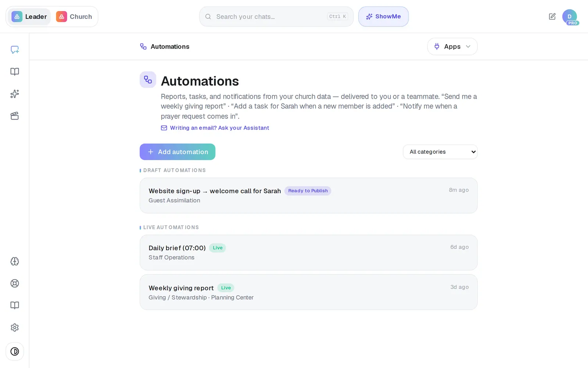Start a new chat from sidebar icon
Screen dimensions: 588x368
[15, 50]
